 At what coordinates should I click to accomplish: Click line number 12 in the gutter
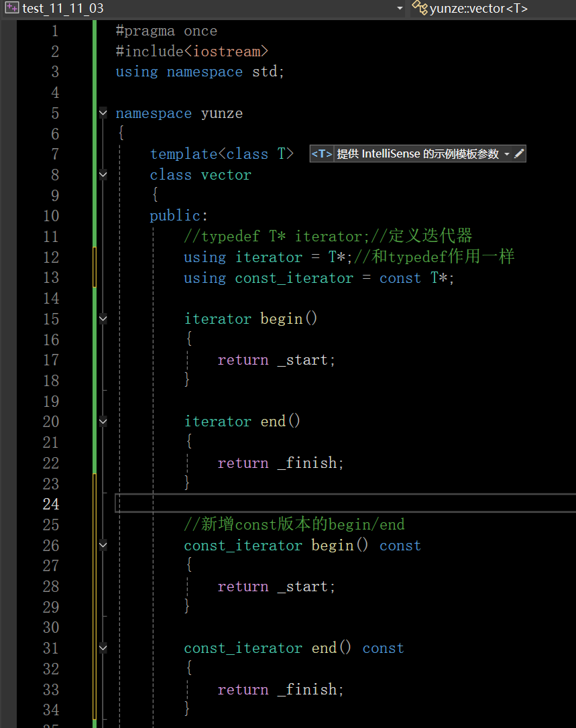pos(51,257)
